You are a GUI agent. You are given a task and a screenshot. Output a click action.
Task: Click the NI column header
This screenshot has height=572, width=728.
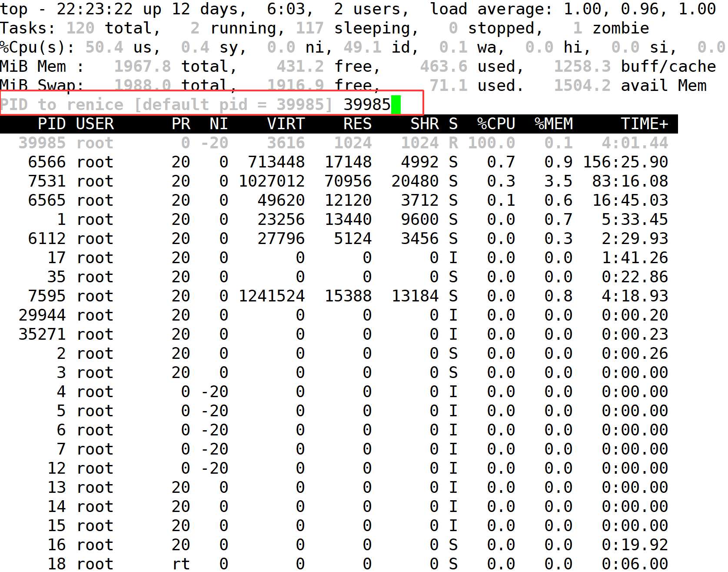pyautogui.click(x=219, y=124)
